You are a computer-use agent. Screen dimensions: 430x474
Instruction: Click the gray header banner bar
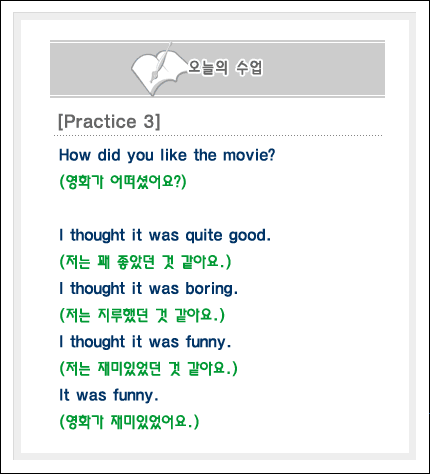click(x=217, y=69)
